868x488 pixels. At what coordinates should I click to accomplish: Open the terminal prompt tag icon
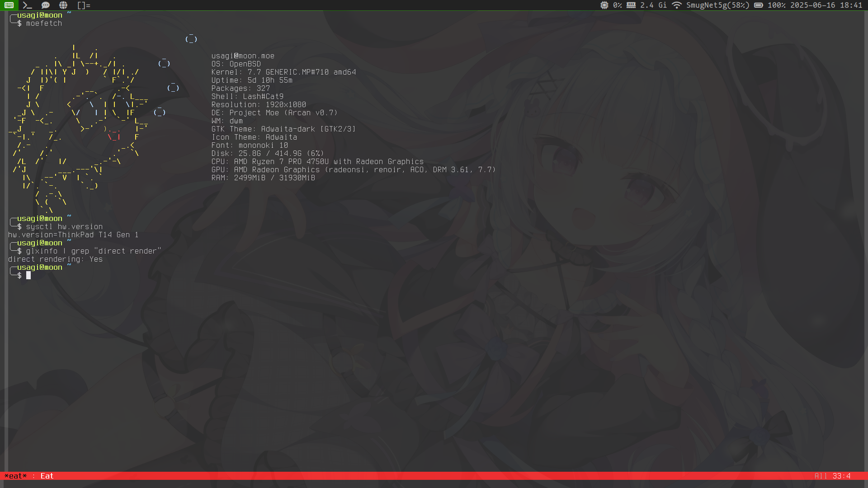[27, 5]
